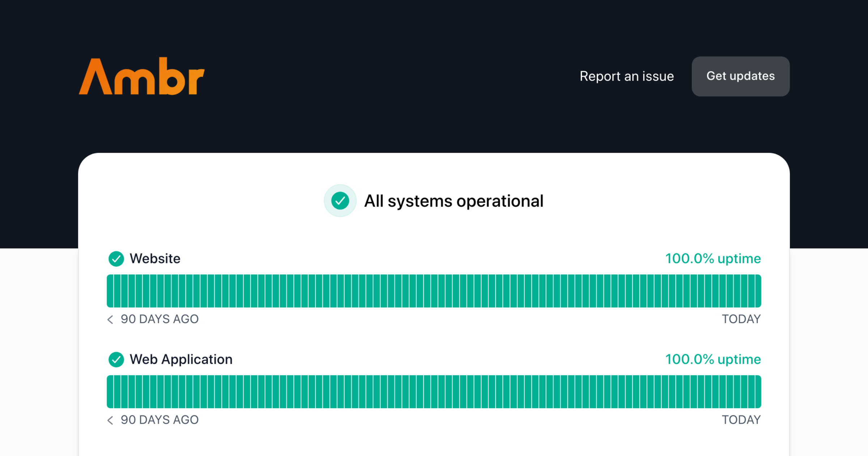The height and width of the screenshot is (456, 868).
Task: Click the first day bar of Website uptime
Action: [x=110, y=291]
